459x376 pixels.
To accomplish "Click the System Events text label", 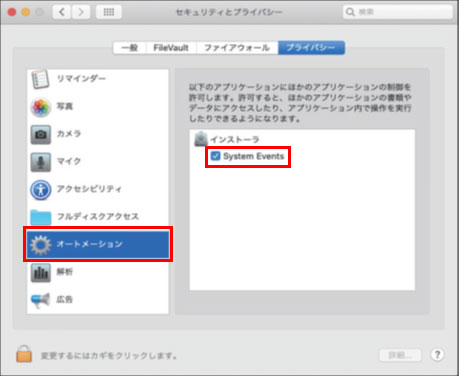I will (x=254, y=156).
